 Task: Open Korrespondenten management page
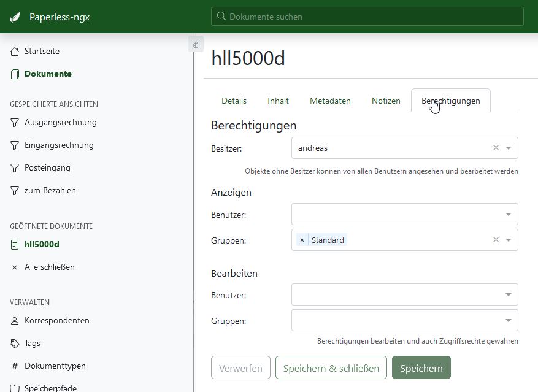tap(57, 321)
